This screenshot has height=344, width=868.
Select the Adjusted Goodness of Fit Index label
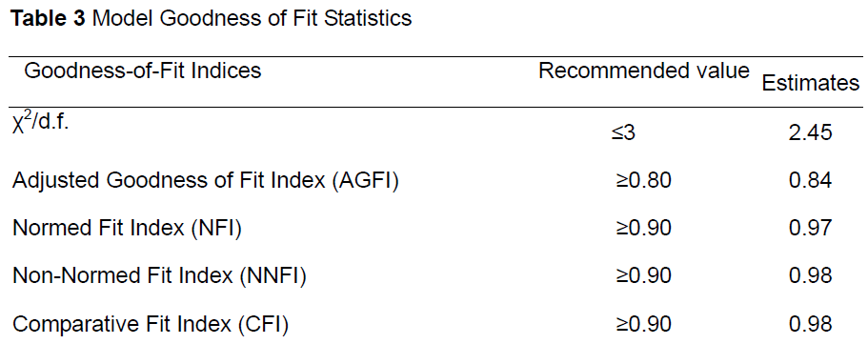click(206, 181)
